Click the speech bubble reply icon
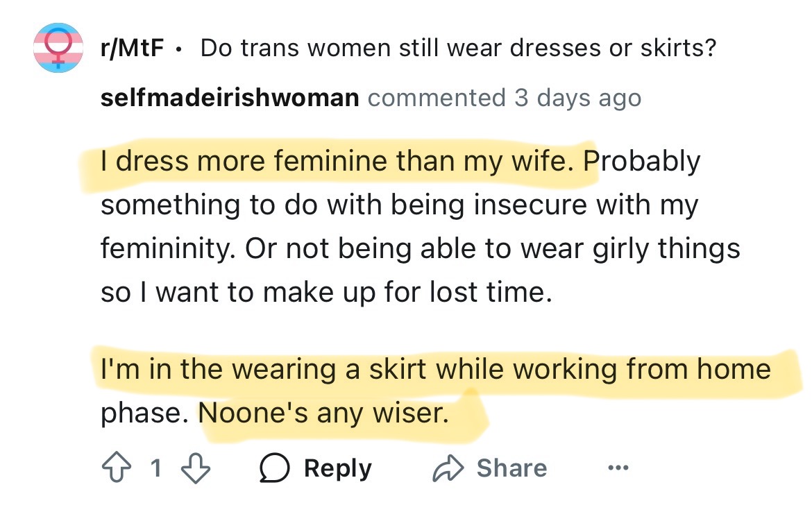Viewport: 812px width, 521px height. (274, 468)
